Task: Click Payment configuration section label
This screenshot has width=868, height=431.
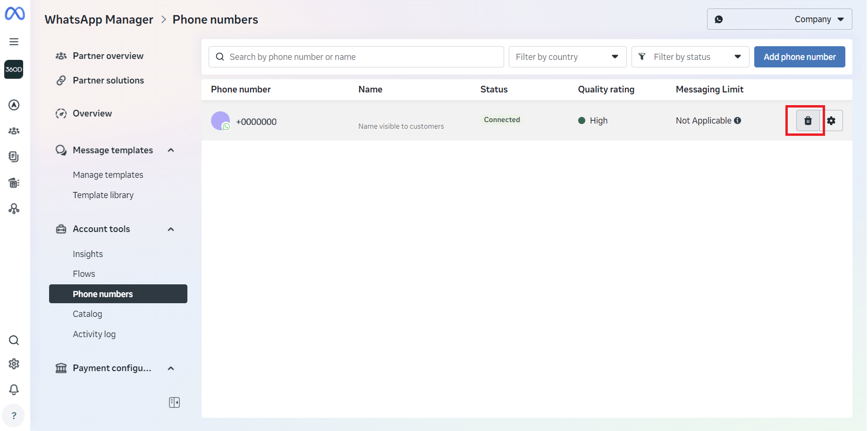Action: coord(112,368)
